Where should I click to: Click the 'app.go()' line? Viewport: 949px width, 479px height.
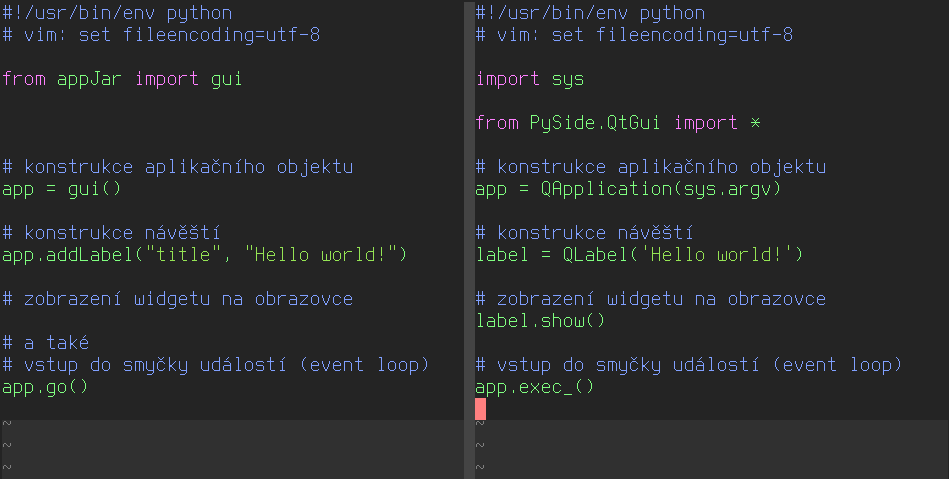click(45, 387)
